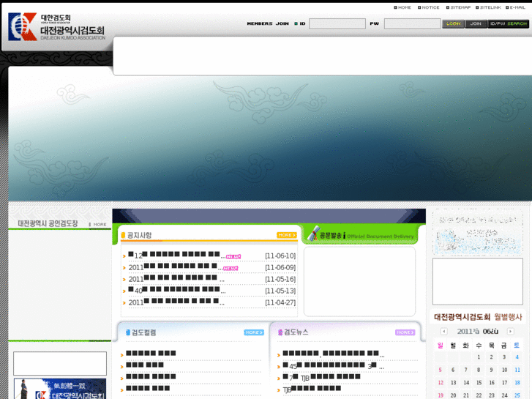Click the Daejeon Kumdo Association logo

click(56, 27)
